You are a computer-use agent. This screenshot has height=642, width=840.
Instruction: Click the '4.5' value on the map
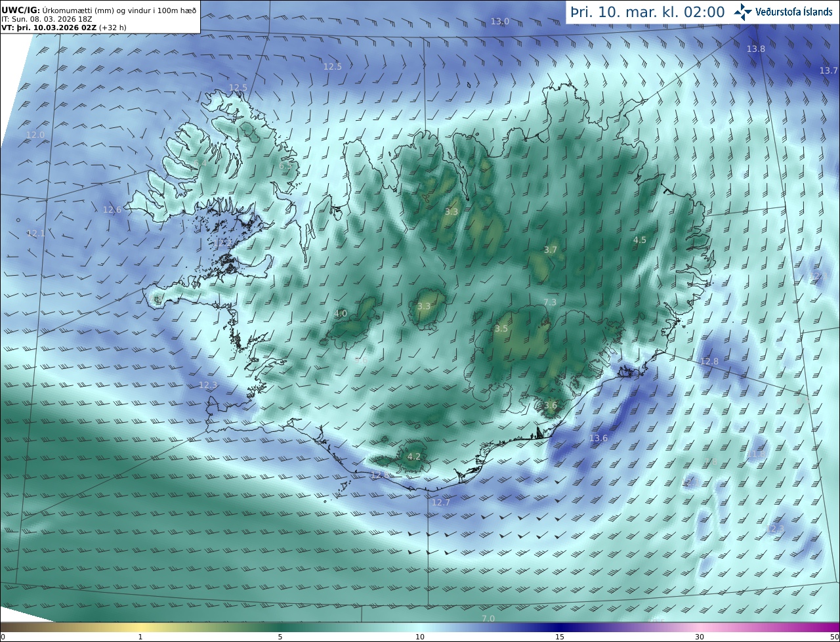(640, 240)
